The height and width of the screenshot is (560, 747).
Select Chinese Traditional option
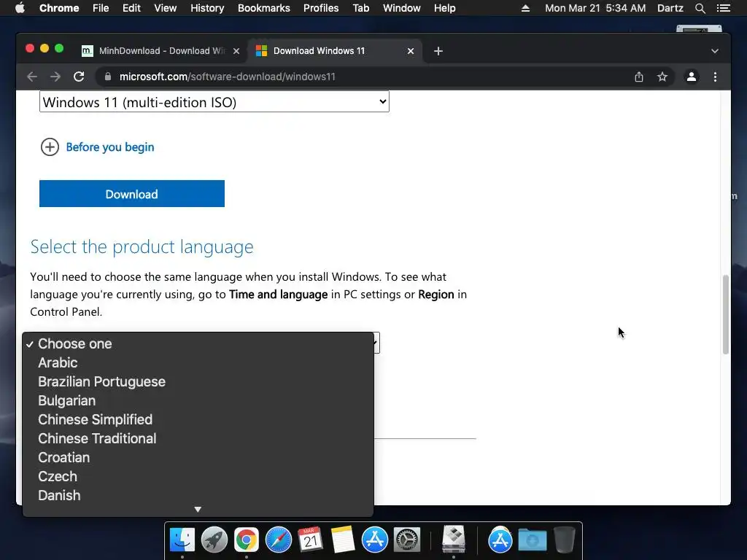click(x=198, y=438)
